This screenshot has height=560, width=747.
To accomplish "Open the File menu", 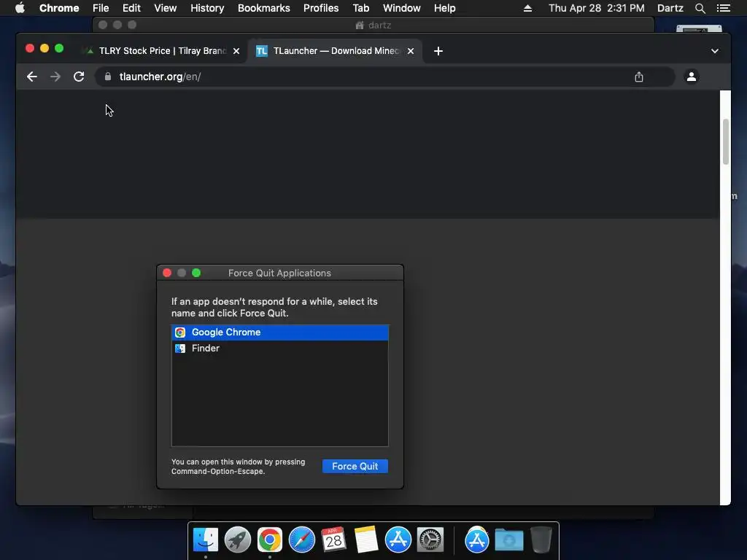I will (101, 8).
